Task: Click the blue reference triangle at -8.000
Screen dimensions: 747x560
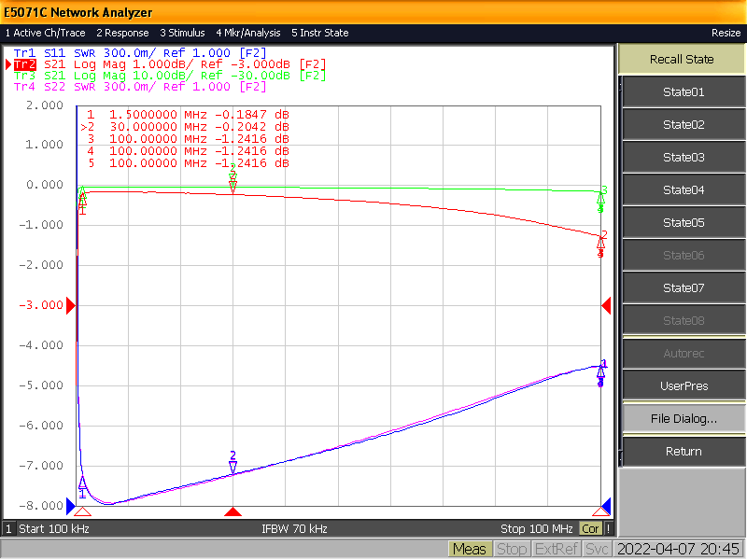Action: [x=71, y=506]
